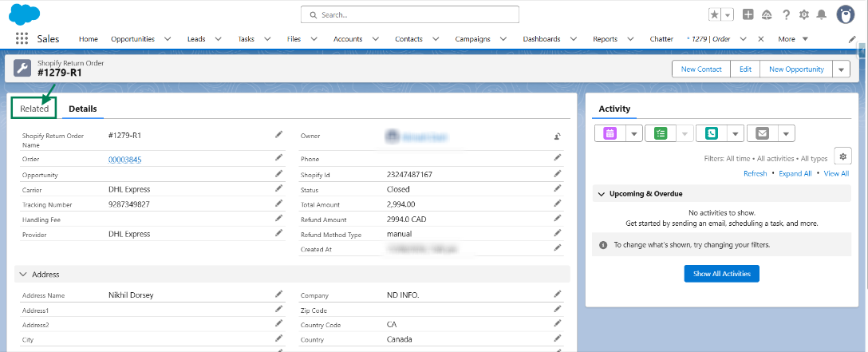Edit the Carrier field pencil icon
This screenshot has width=868, height=352.
click(x=279, y=188)
